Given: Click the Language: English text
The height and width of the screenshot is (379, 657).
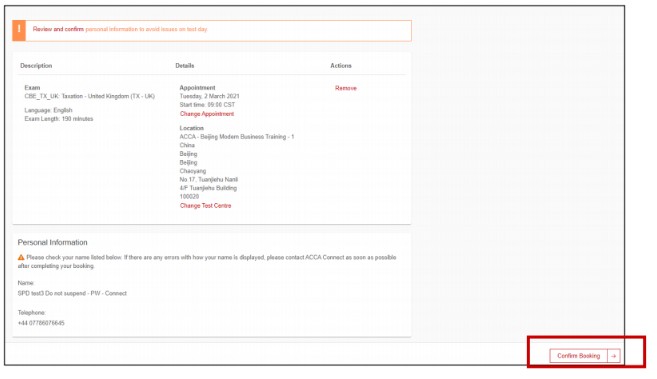Looking at the screenshot, I should click(48, 110).
